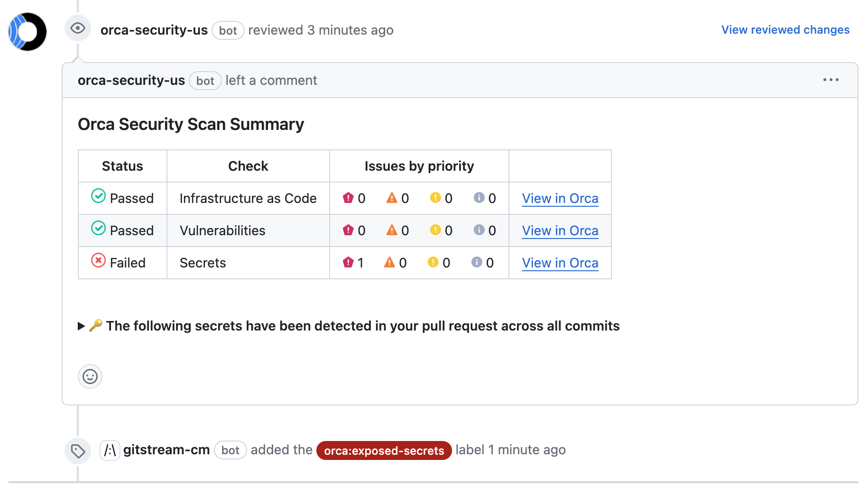Screen dimensions: 868x496
Task: Click the orca-security-us name in comment header
Action: (x=131, y=81)
